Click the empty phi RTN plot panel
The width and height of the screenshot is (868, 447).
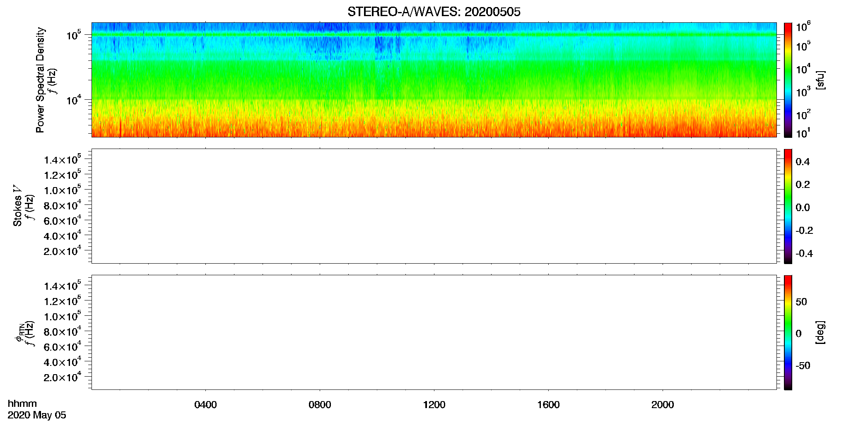pos(434,332)
